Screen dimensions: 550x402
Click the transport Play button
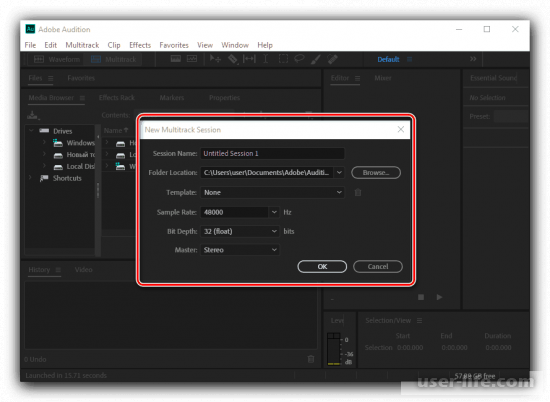click(x=439, y=297)
